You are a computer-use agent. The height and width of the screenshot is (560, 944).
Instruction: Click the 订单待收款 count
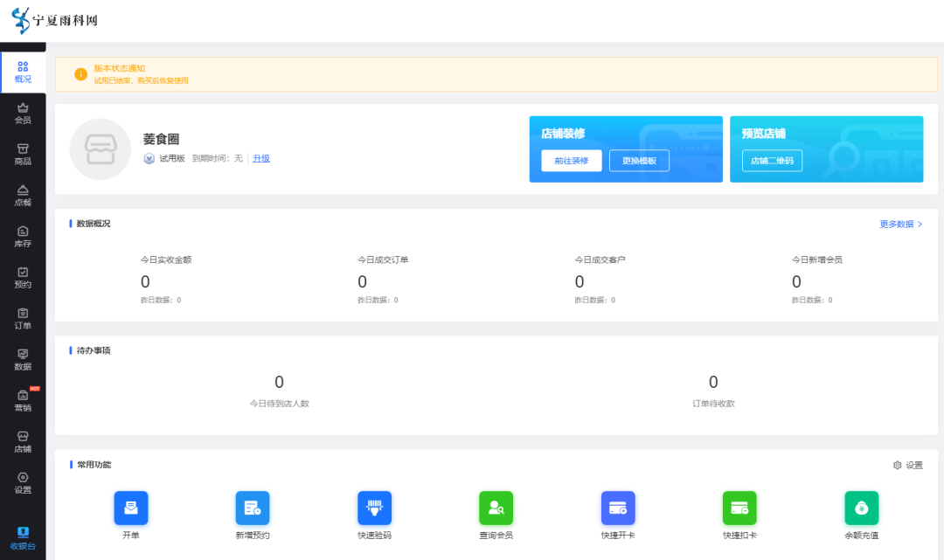point(713,382)
